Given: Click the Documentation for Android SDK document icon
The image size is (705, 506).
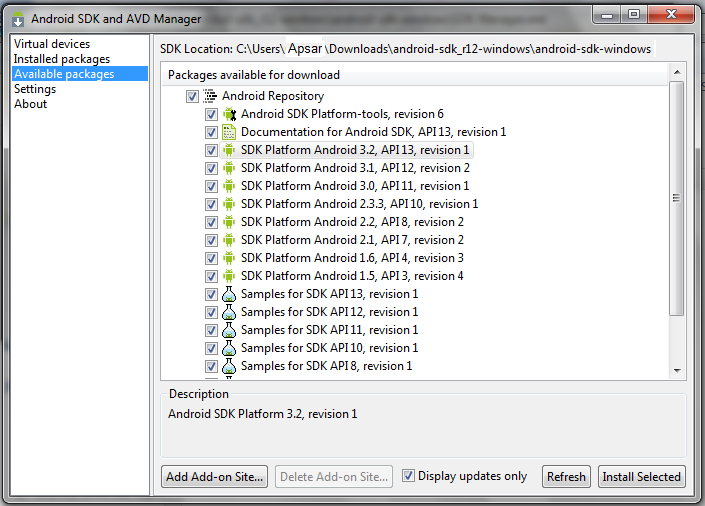Looking at the screenshot, I should coord(229,132).
